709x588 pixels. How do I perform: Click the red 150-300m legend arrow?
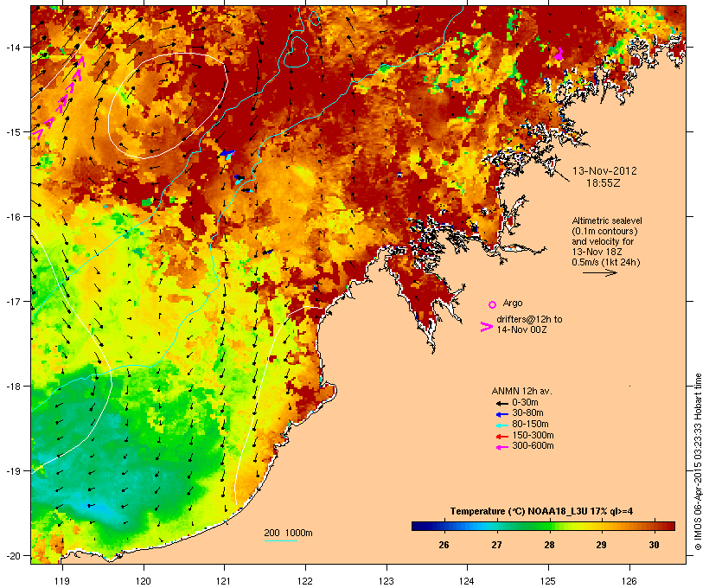[501, 437]
